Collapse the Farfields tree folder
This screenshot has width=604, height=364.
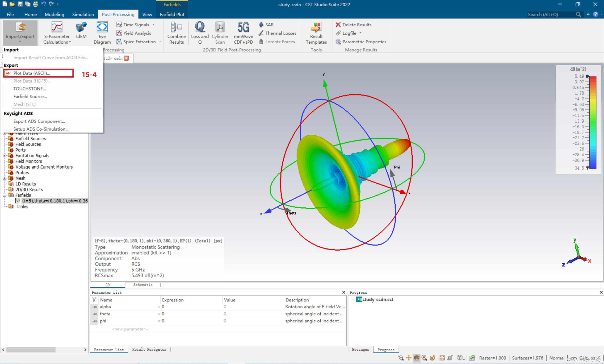4,195
